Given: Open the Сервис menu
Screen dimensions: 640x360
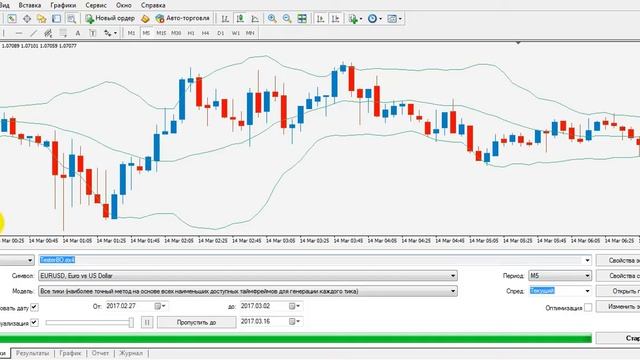Looking at the screenshot, I should click(x=96, y=5).
